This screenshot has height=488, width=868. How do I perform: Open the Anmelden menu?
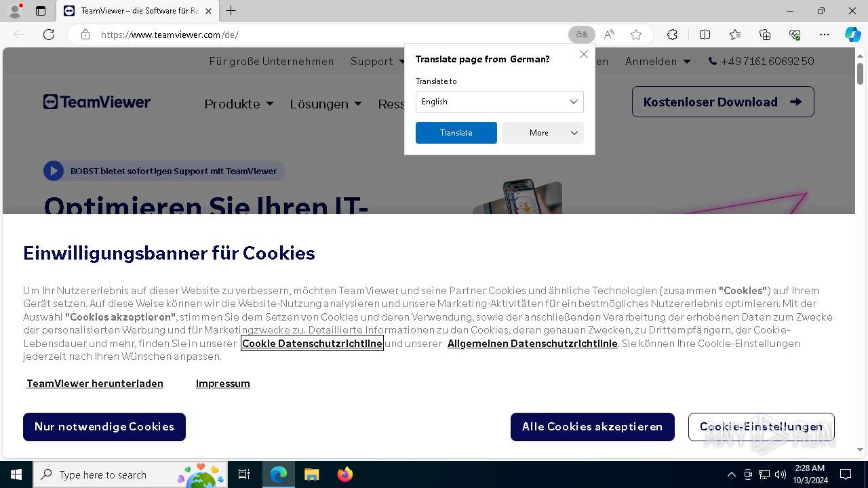pyautogui.click(x=658, y=61)
